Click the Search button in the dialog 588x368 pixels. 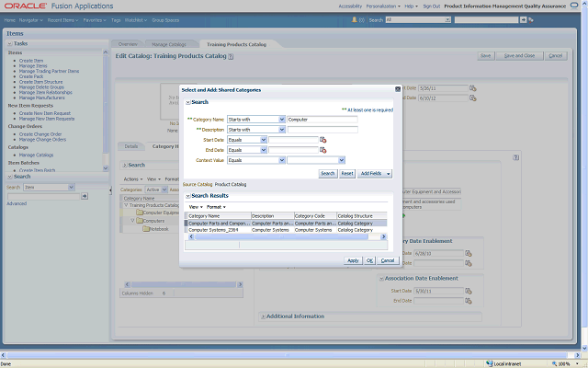(327, 173)
